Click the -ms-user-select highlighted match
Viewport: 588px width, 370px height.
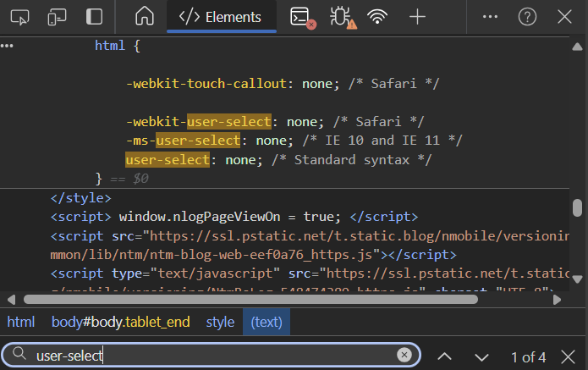pyautogui.click(x=198, y=141)
